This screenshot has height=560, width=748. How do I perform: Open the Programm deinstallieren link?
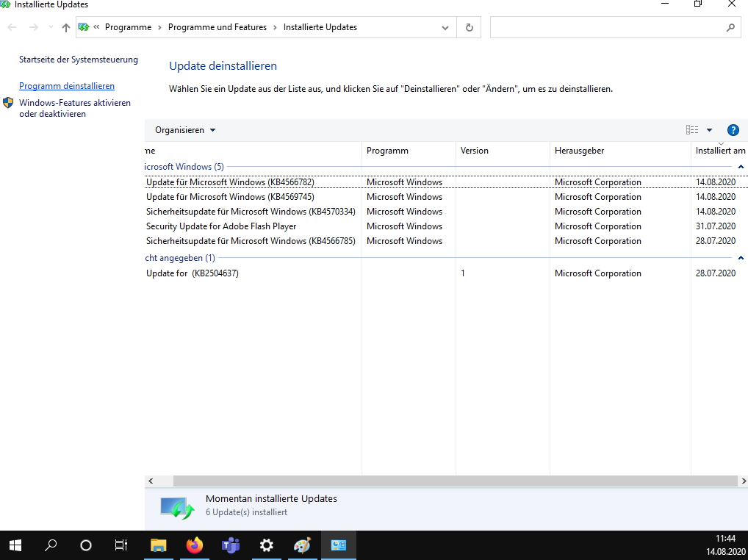pos(67,86)
